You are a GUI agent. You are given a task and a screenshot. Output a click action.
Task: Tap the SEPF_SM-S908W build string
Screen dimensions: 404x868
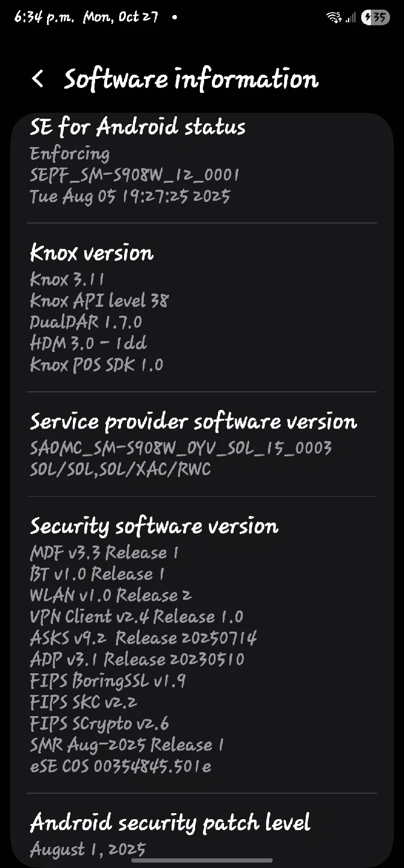pos(135,175)
